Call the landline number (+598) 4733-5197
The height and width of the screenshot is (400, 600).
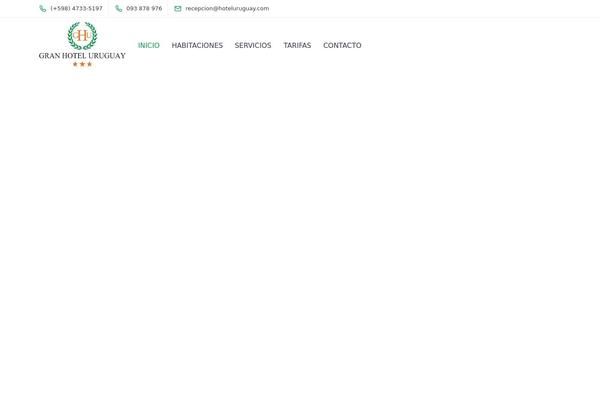(77, 8)
